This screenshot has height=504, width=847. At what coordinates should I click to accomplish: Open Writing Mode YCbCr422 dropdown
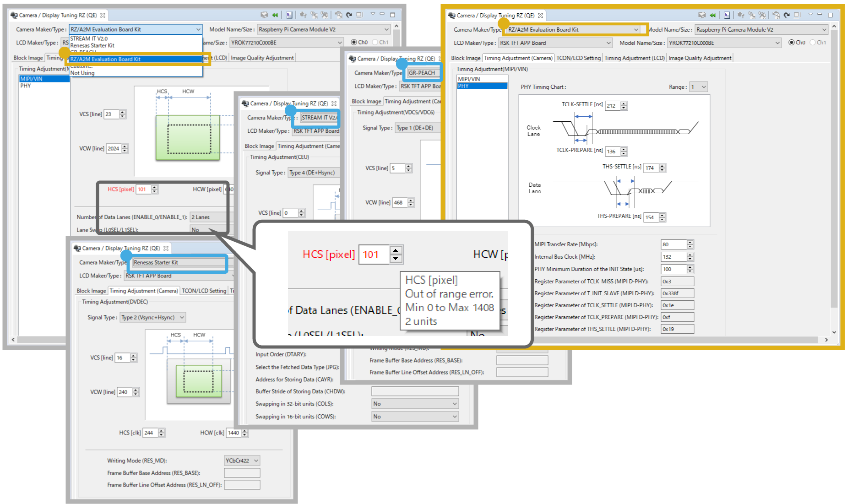click(242, 461)
